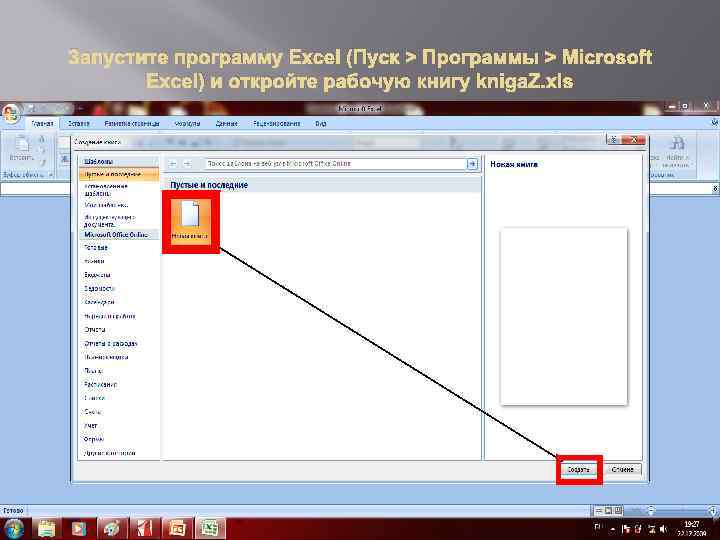Open the PowerPoint taskbar icon
This screenshot has width=720, height=540.
point(177,529)
